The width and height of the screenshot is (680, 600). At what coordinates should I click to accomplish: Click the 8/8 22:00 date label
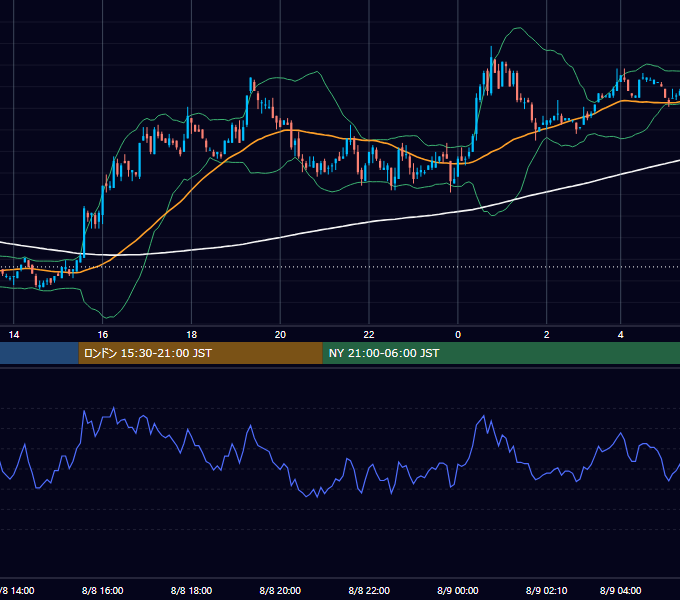(x=369, y=590)
